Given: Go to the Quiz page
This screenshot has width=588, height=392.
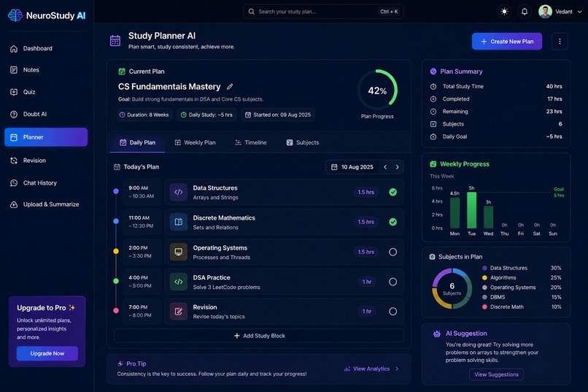Looking at the screenshot, I should [46, 92].
